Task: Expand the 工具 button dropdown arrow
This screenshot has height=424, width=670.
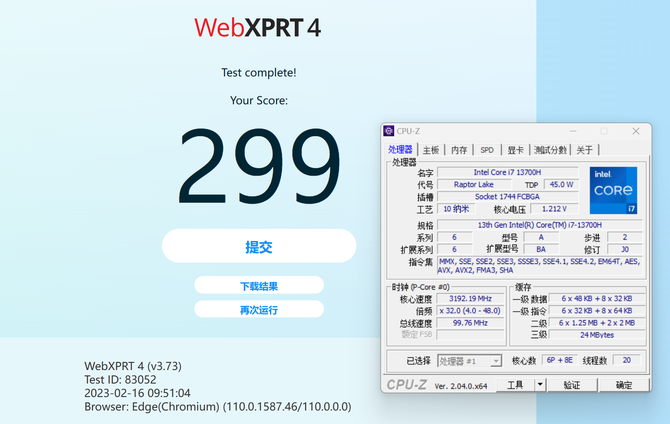Action: click(540, 385)
